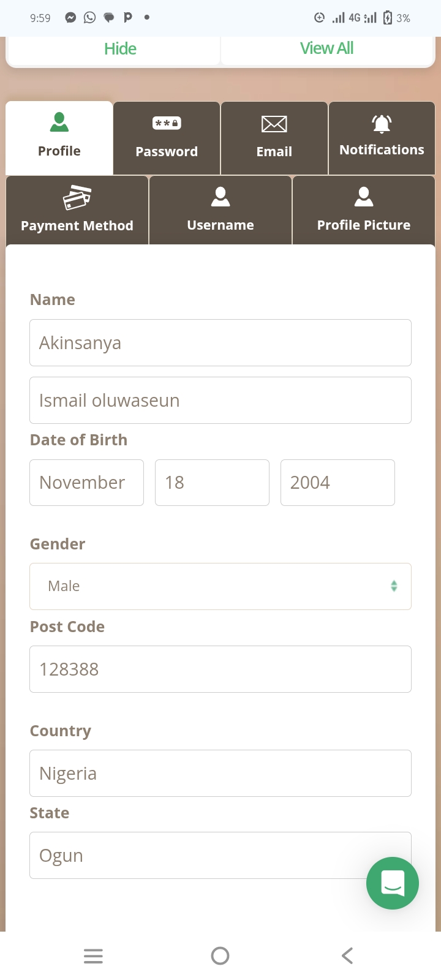Tap the Payment Method credit card icon
The image size is (441, 980).
77,198
